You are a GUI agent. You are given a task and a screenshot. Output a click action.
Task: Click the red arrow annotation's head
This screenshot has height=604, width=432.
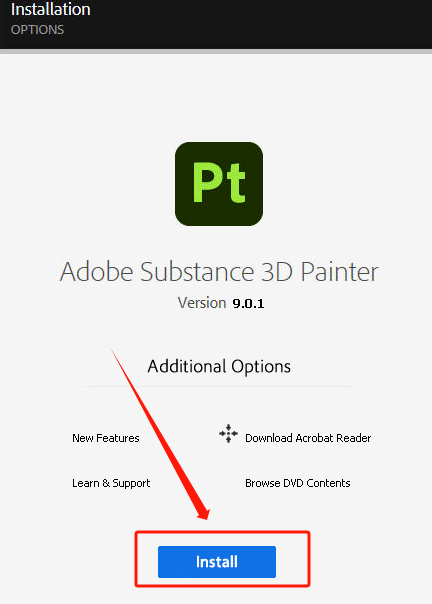pyautogui.click(x=203, y=512)
